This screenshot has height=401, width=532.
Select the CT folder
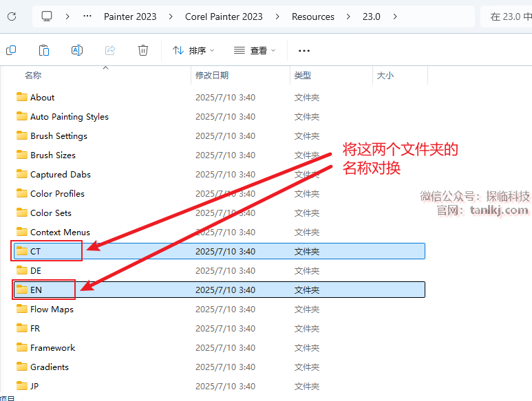click(x=35, y=251)
